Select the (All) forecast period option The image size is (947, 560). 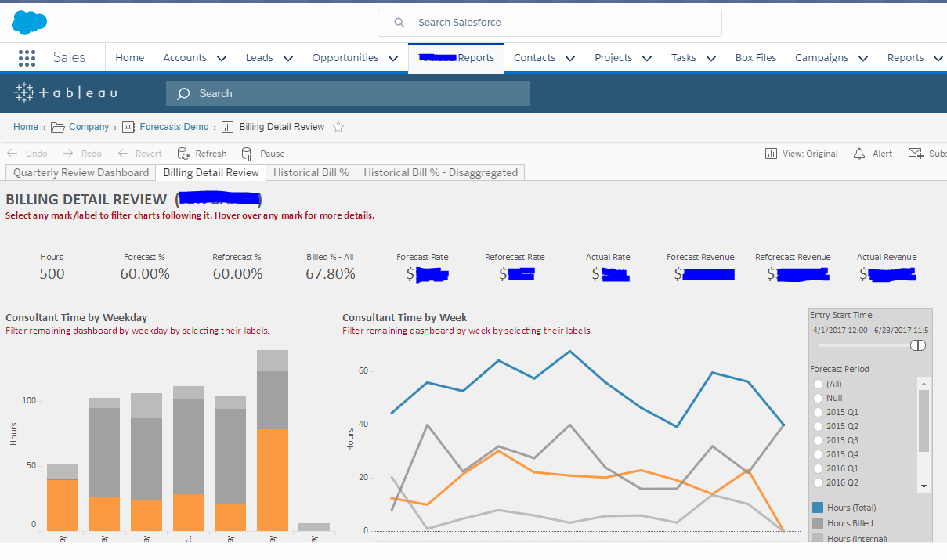(x=818, y=384)
